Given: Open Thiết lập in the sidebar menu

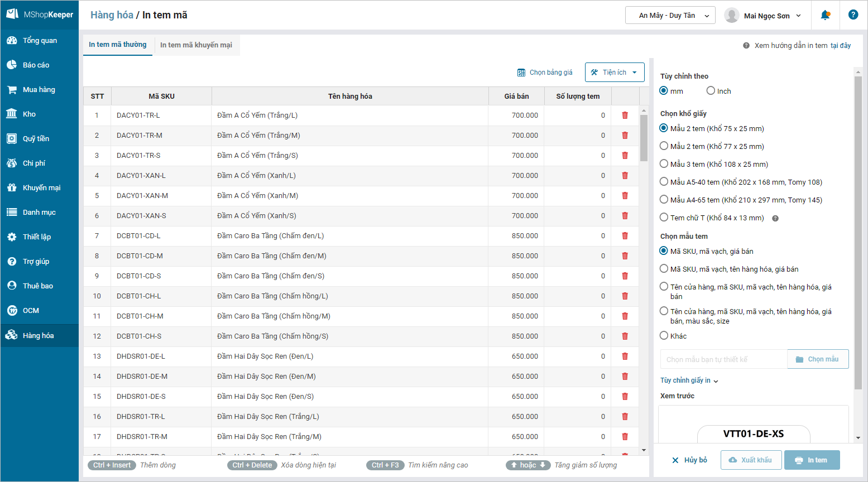Looking at the screenshot, I should 36,237.
